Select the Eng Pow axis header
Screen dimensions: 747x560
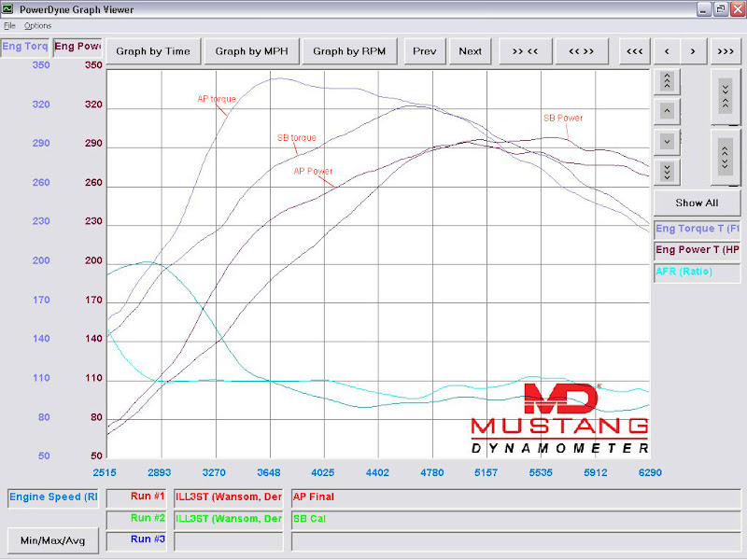(x=78, y=47)
